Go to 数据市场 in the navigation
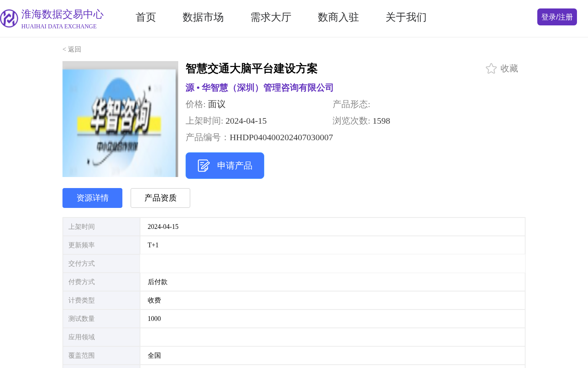Image resolution: width=588 pixels, height=368 pixels. (x=203, y=17)
